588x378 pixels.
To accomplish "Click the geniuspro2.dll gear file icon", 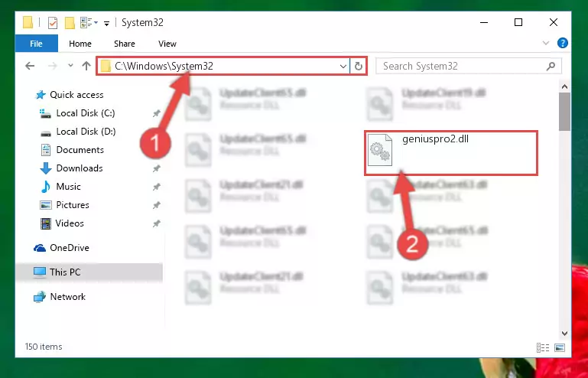I will pyautogui.click(x=379, y=150).
